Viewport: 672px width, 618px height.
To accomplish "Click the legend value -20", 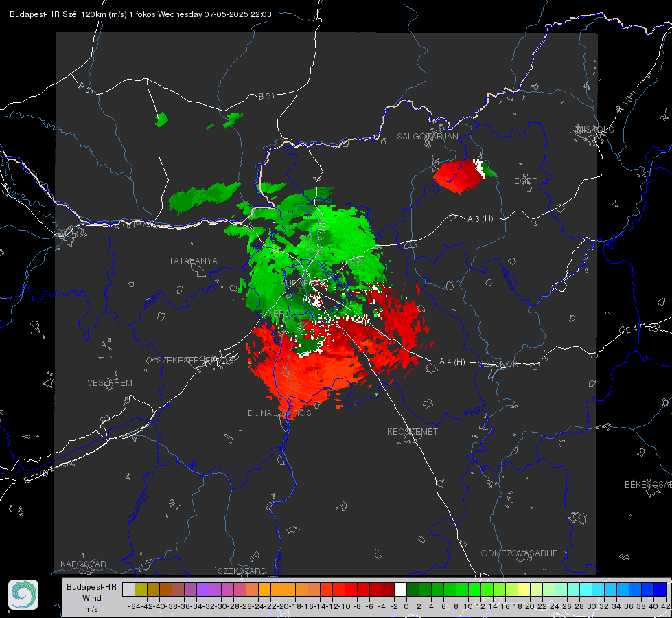I will 282,606.
